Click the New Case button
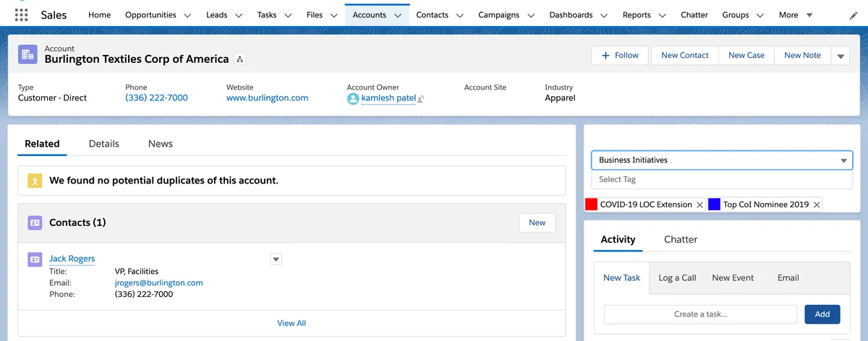 point(746,56)
